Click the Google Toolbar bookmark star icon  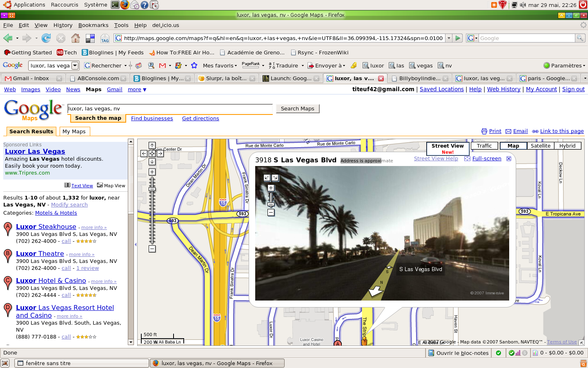[194, 65]
